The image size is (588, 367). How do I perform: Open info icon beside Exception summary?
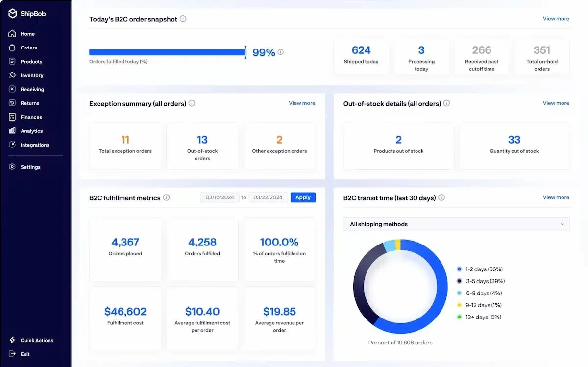point(192,103)
